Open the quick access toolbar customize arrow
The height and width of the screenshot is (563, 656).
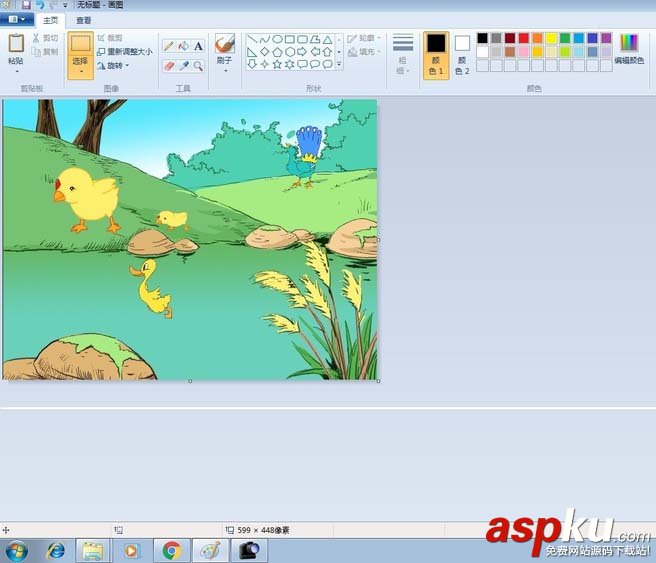[65, 5]
